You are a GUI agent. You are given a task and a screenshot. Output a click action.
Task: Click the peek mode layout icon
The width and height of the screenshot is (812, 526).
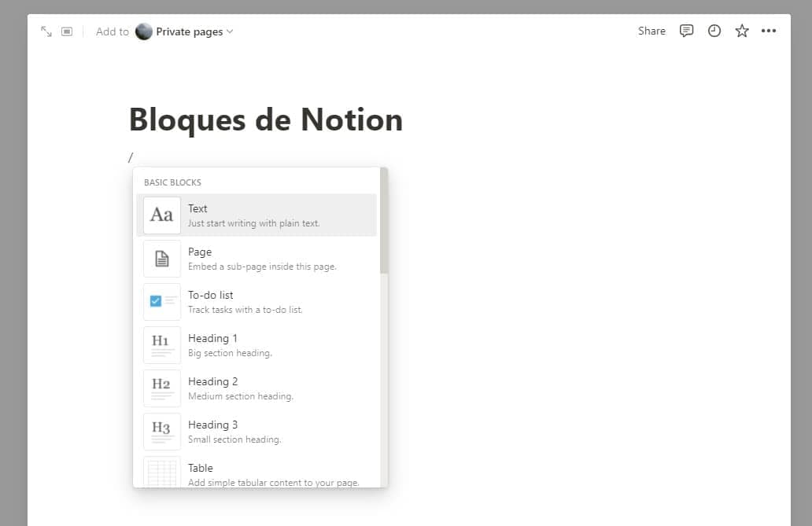[67, 31]
